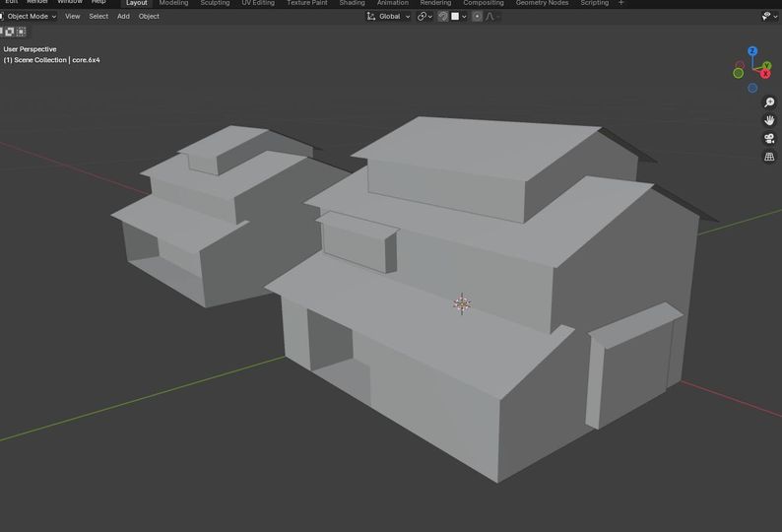
Task: Switch to the Rendering workspace tab
Action: pos(435,3)
